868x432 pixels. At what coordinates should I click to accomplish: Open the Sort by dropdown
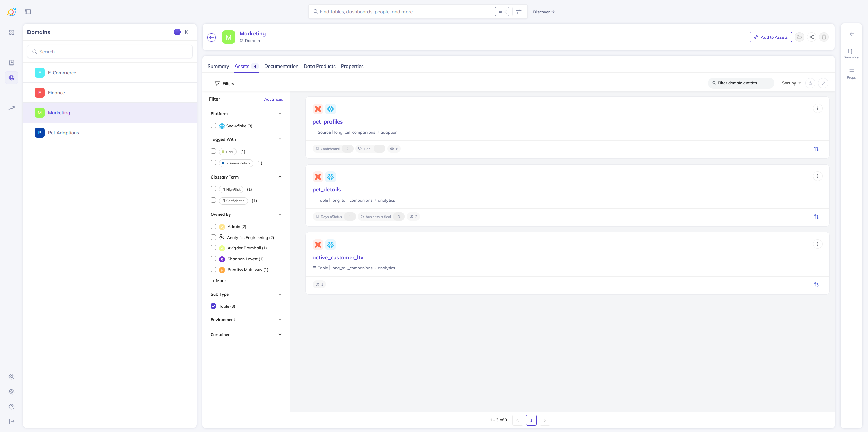coord(791,83)
